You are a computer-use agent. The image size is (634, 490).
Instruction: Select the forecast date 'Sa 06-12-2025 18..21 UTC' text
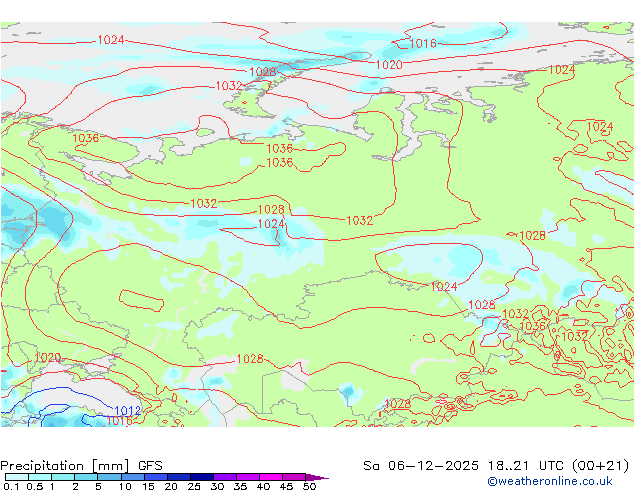coord(463,466)
